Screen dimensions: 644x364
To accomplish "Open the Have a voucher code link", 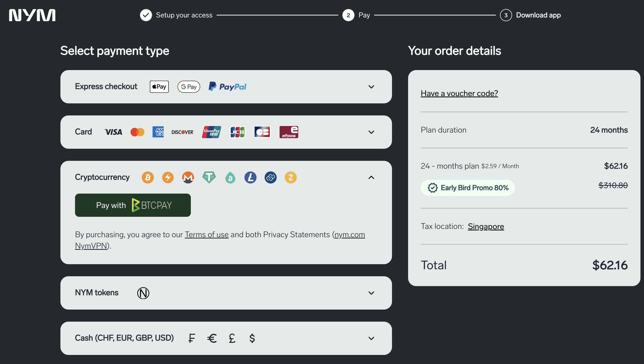I will 459,93.
